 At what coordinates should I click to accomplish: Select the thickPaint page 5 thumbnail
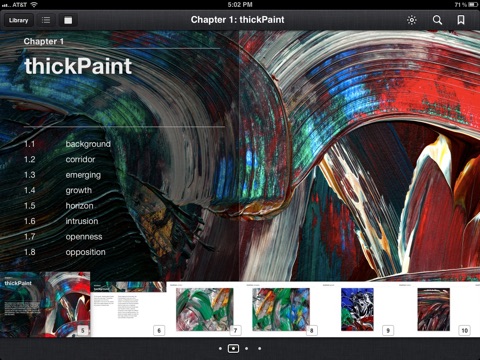tap(45, 304)
